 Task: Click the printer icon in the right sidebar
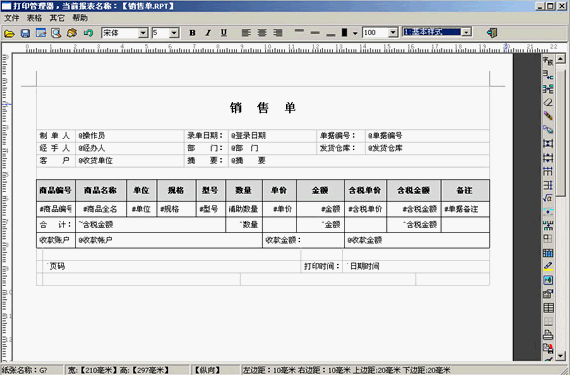[548, 334]
